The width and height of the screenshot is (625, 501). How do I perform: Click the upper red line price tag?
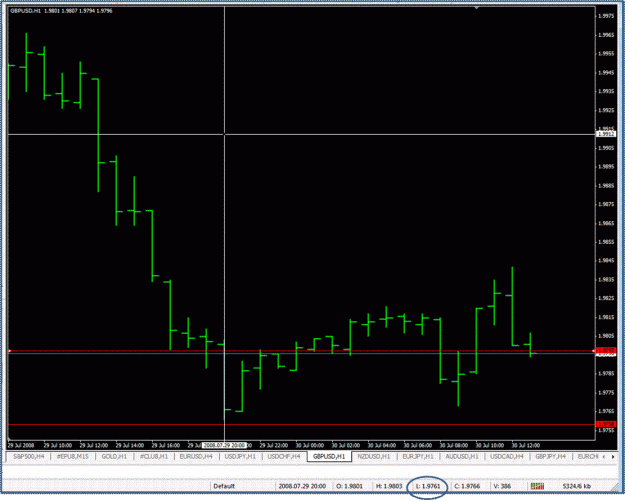coord(606,350)
